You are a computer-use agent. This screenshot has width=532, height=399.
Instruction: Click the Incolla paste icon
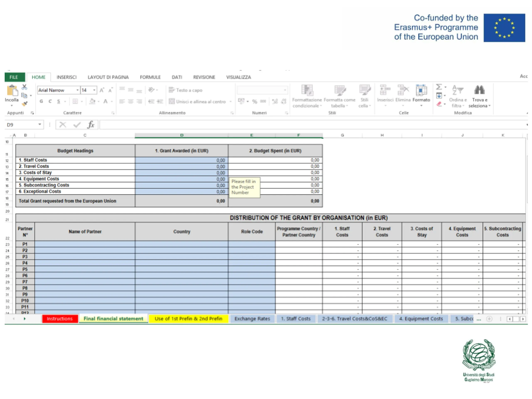pos(12,91)
